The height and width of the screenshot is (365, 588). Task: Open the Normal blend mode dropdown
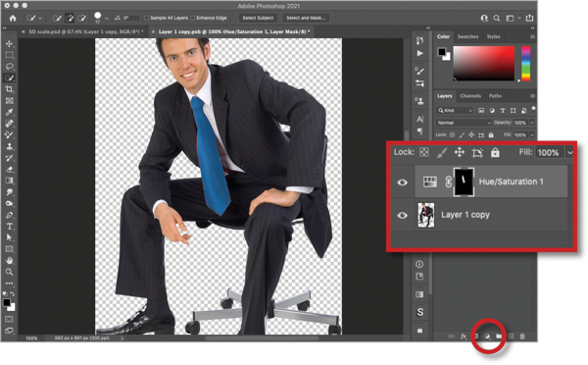(464, 123)
